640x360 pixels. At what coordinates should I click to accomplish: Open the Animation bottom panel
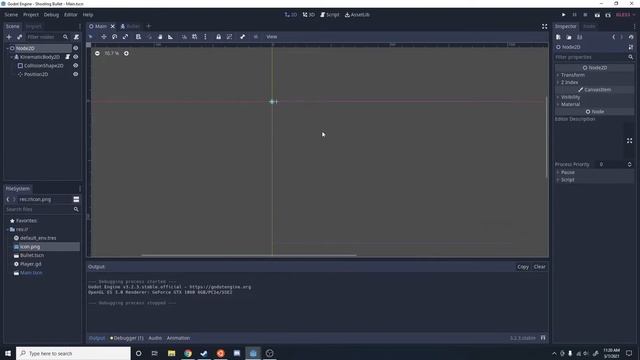178,338
